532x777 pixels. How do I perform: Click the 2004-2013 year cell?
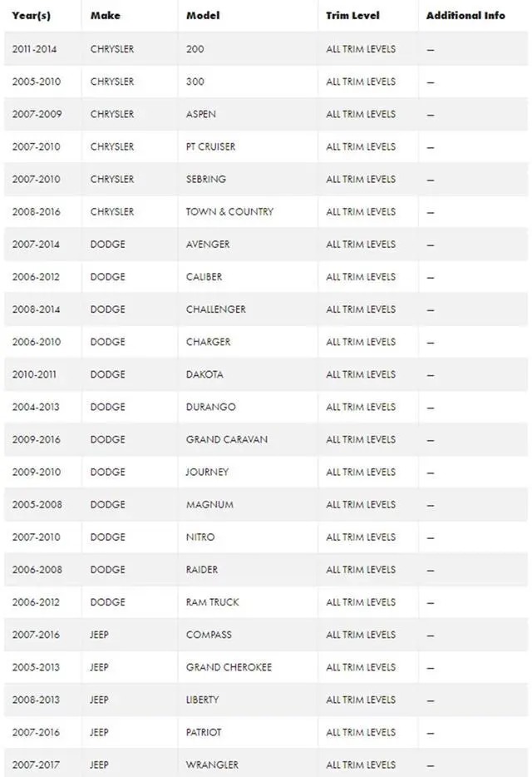(37, 407)
